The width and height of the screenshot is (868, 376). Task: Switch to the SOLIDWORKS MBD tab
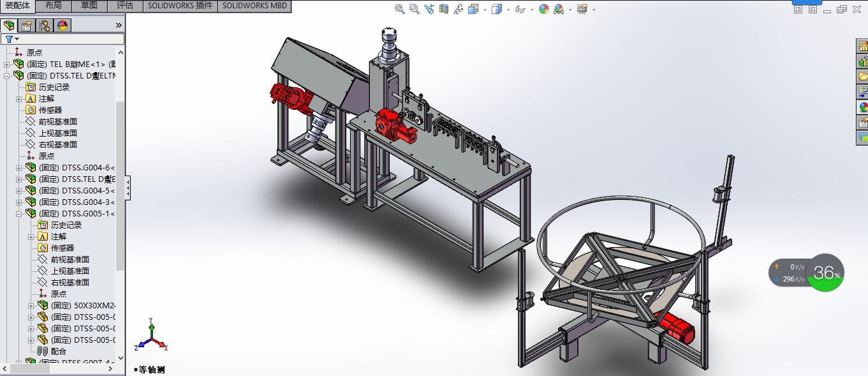point(255,6)
